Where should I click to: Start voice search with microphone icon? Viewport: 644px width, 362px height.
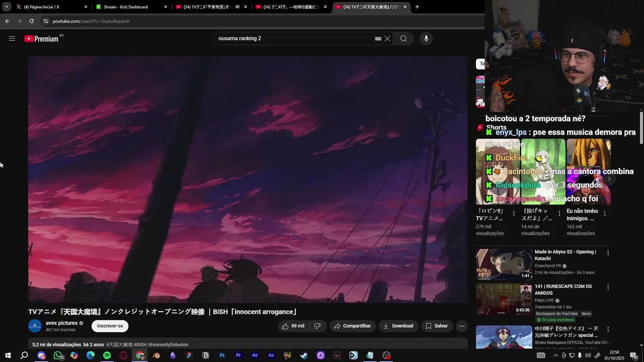pos(426,39)
